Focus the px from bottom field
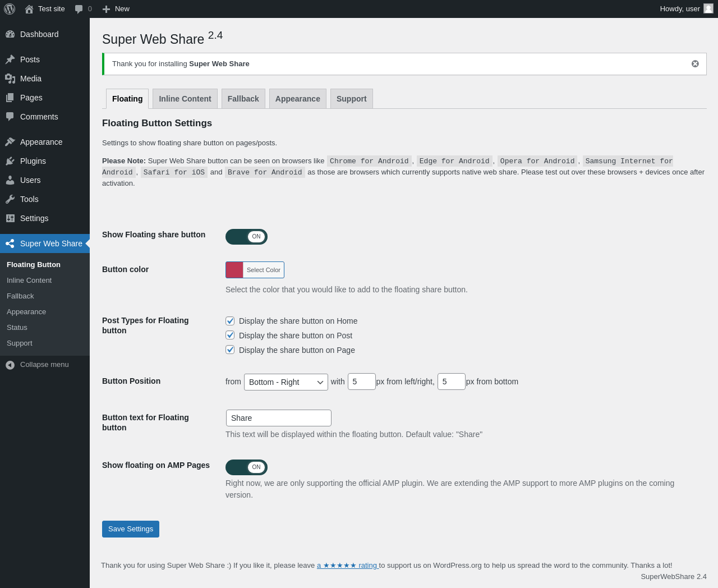Image resolution: width=718 pixels, height=588 pixels. pos(452,382)
